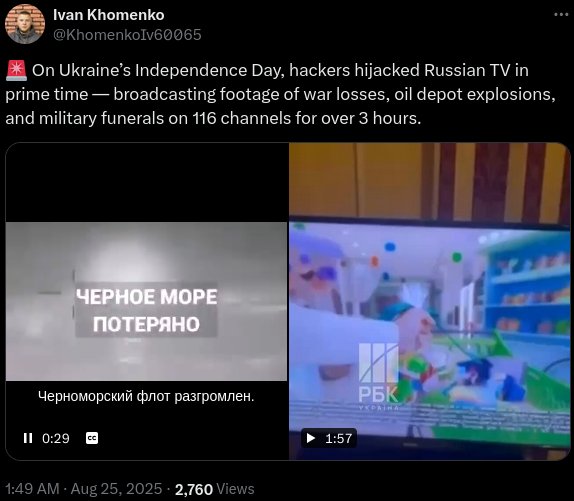Click the tweet text about hackers hijacking TV
574x501 pixels.
280,94
